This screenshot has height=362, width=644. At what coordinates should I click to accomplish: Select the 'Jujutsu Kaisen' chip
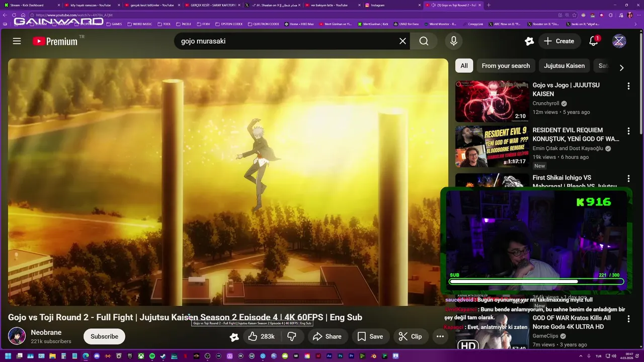coord(564,66)
